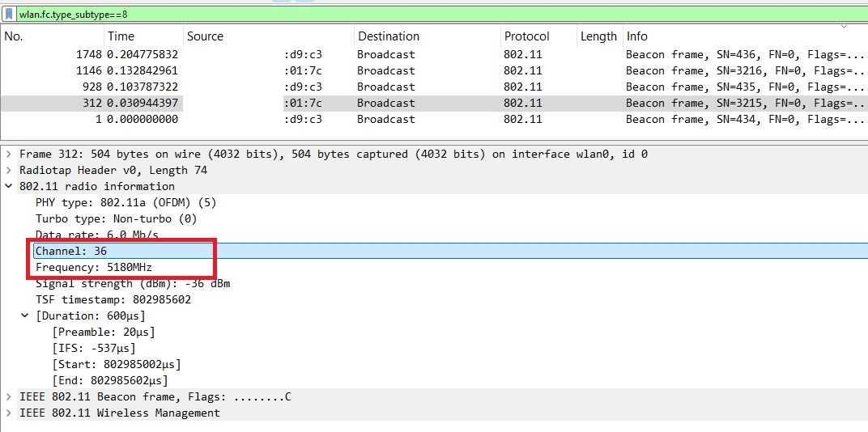Sort packets by Source column header

(x=269, y=36)
